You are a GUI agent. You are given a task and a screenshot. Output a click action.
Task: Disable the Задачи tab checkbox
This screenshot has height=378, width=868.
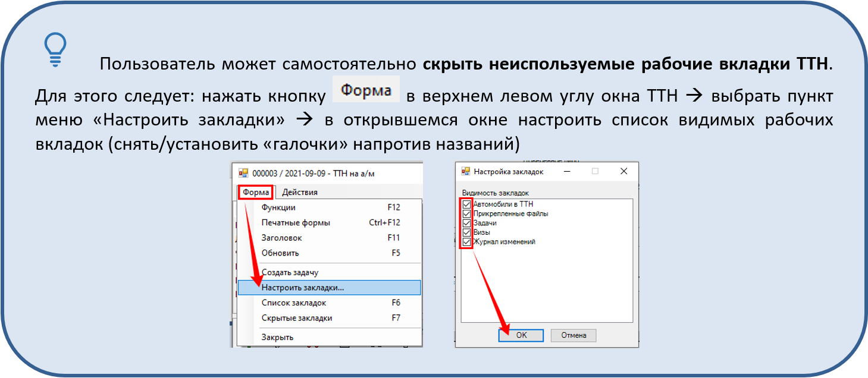(467, 223)
